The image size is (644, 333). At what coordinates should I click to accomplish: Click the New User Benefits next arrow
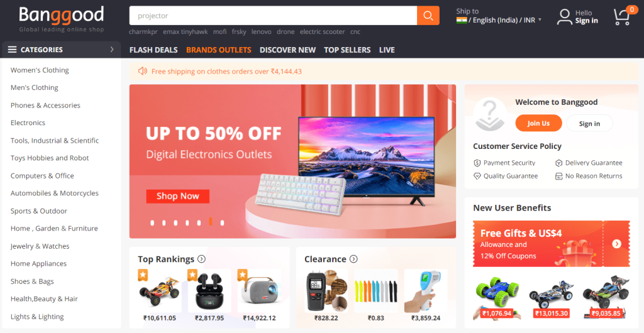(x=616, y=244)
